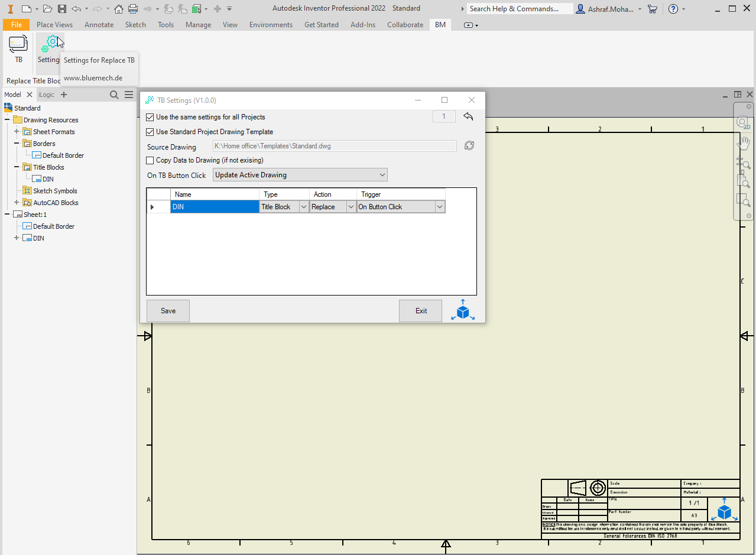Click the Home icon in quick access toolbar
The image size is (756, 555).
coord(119,9)
